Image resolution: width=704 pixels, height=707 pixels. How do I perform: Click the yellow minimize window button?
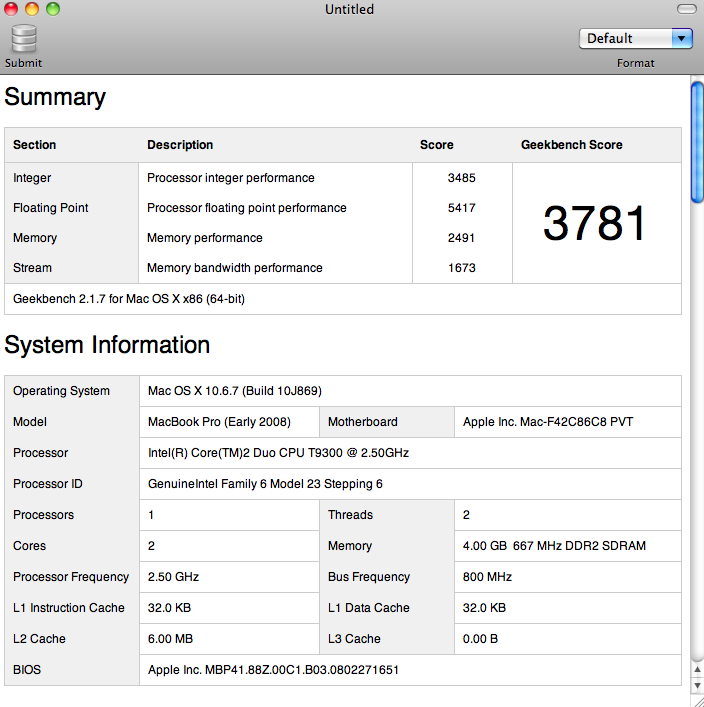point(32,9)
